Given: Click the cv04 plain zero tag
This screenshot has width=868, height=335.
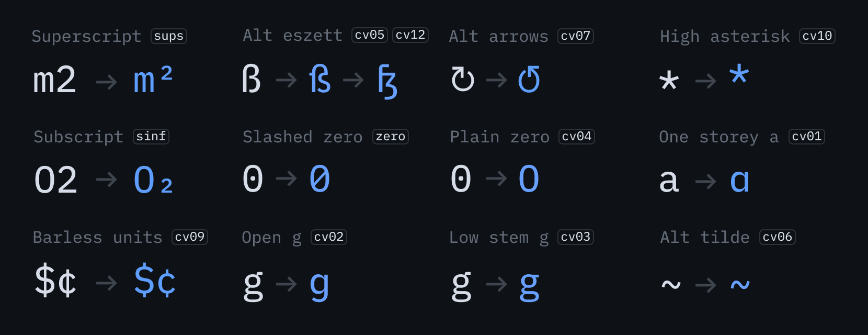Looking at the screenshot, I should (577, 137).
